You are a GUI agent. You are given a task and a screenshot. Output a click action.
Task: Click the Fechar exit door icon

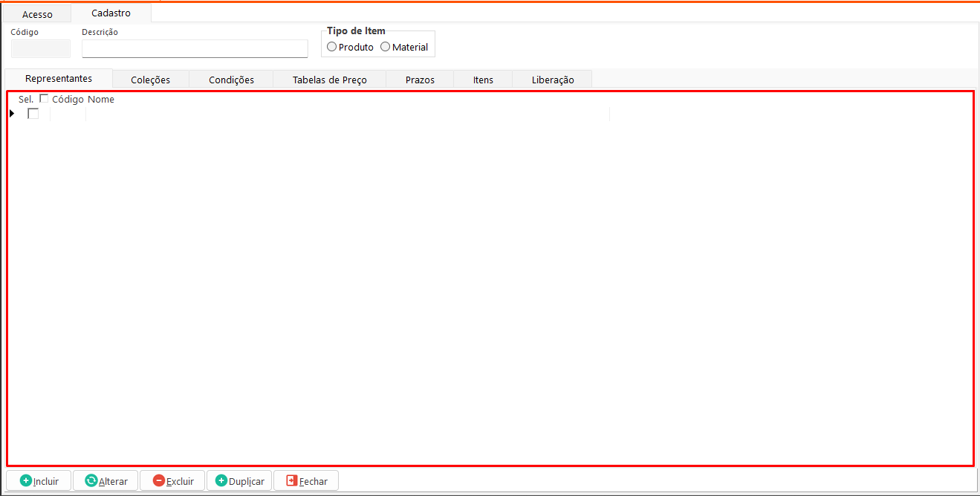pyautogui.click(x=291, y=481)
